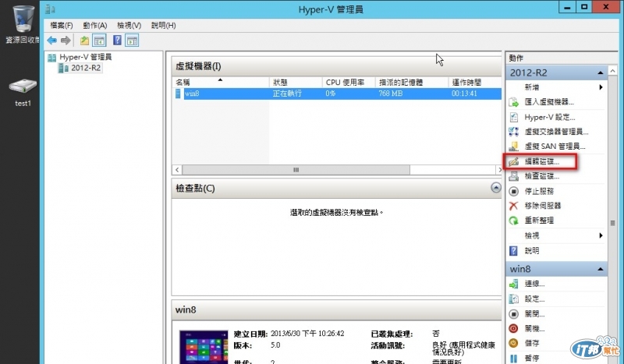
Task: Open the 檔案(F) menu
Action: point(62,26)
